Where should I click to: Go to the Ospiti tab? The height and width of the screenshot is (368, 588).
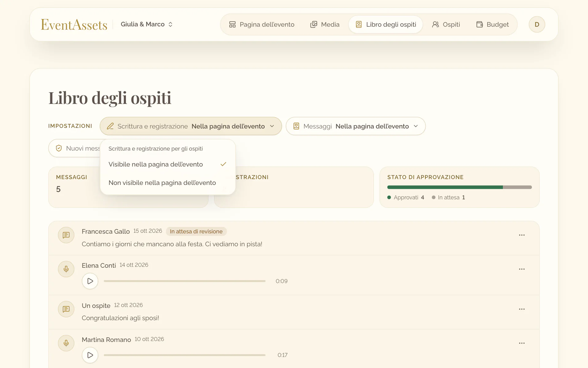click(x=446, y=24)
